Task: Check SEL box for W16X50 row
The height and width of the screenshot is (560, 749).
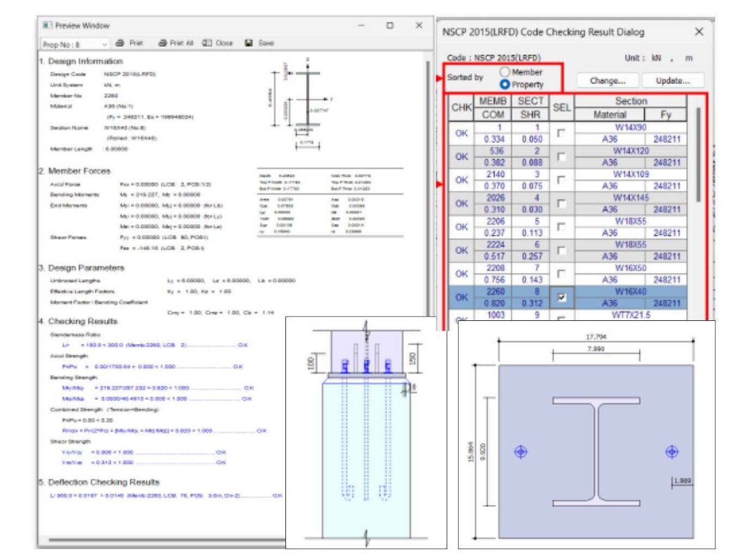Action: point(561,273)
